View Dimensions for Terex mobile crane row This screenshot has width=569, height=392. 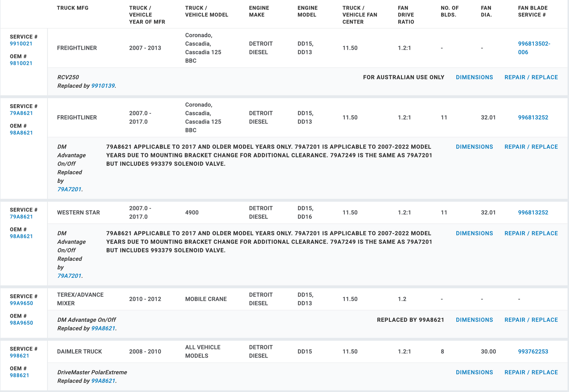474,320
